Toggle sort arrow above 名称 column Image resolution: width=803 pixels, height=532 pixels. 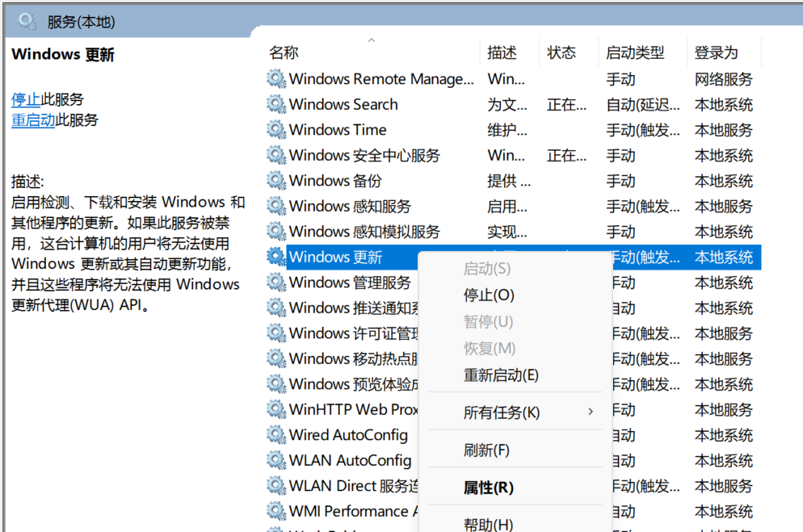pos(372,40)
